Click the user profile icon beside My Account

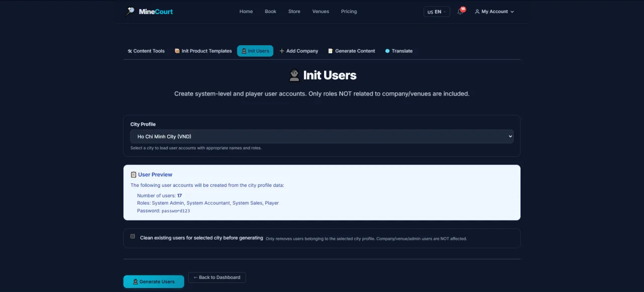(x=477, y=12)
